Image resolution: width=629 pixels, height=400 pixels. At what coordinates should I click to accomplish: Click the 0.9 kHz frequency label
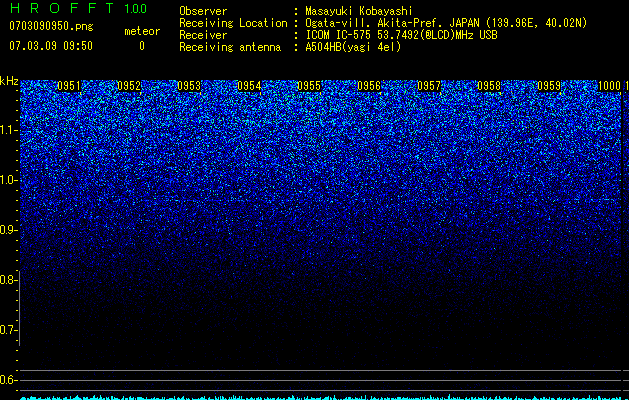tap(9, 230)
